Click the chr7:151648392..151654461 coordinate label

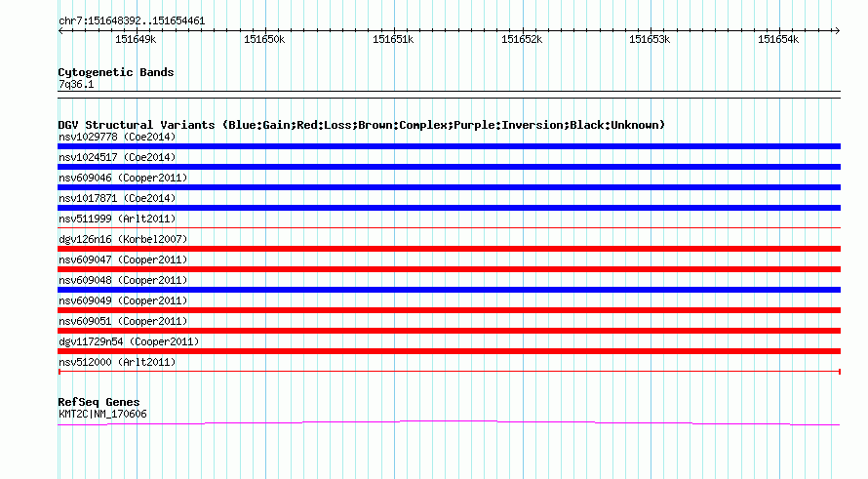pyautogui.click(x=132, y=21)
